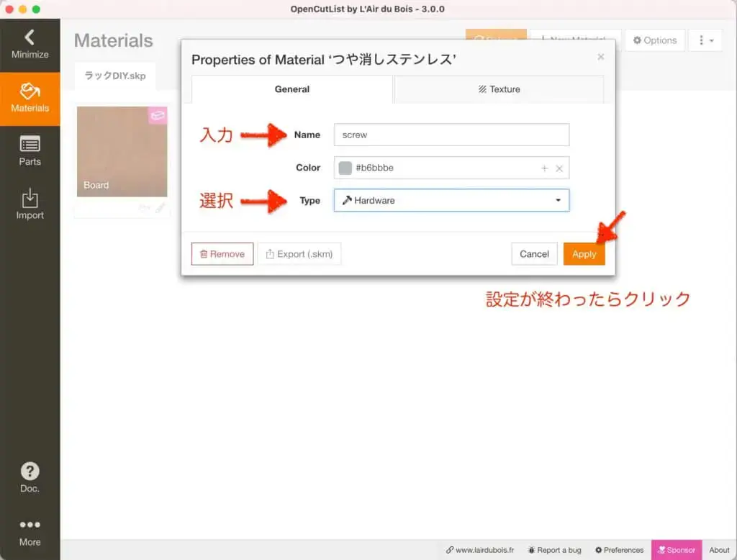Apply the material property changes
The width and height of the screenshot is (737, 560).
(584, 254)
